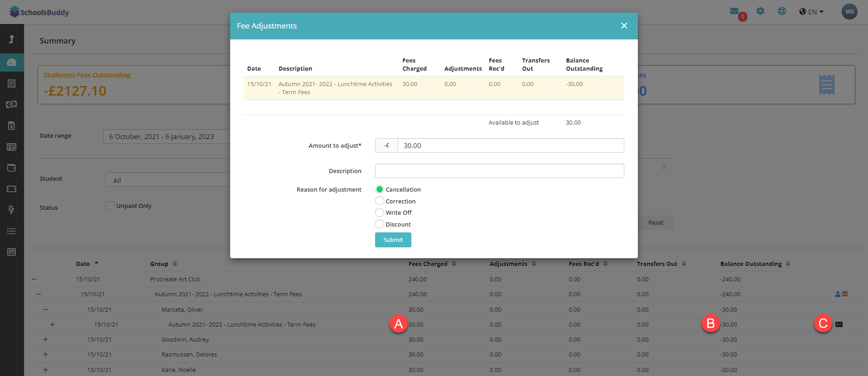Screen dimensions: 868x376
Task: Tick the Unpaid Only checkbox
Action: click(110, 206)
